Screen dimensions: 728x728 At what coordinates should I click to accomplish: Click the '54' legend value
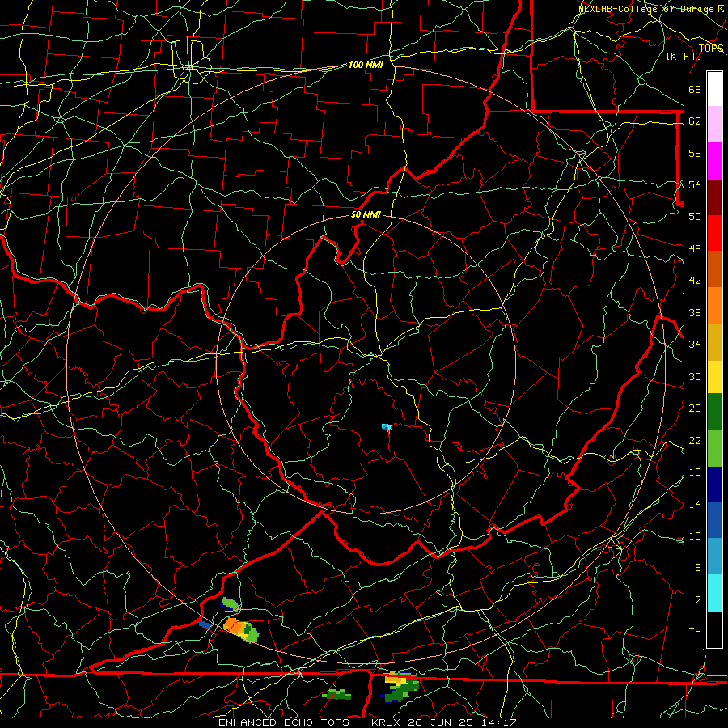tap(695, 184)
